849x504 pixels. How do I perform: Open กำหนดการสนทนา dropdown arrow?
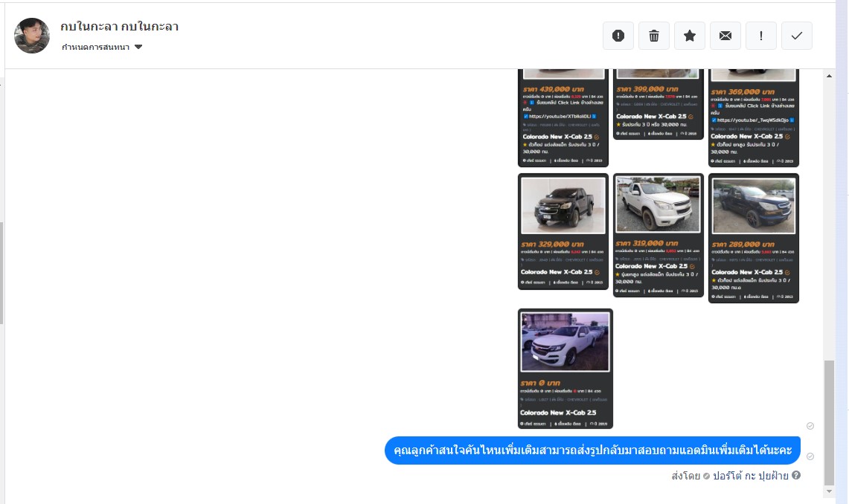pyautogui.click(x=138, y=47)
